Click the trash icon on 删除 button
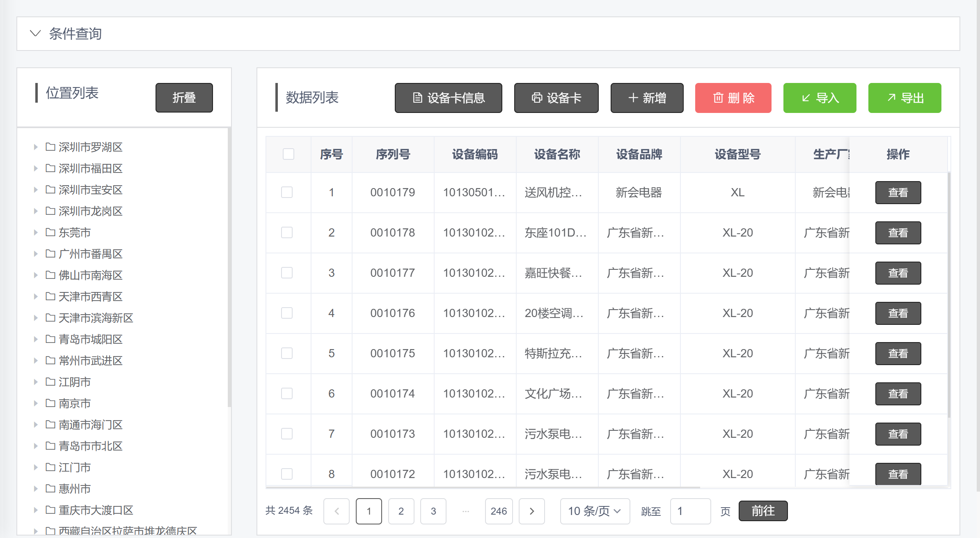 coord(718,98)
